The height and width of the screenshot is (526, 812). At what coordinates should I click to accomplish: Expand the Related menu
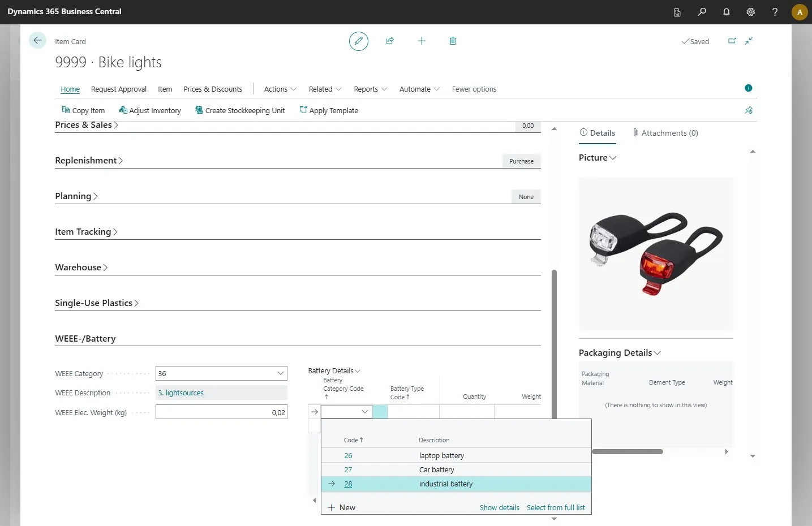(325, 89)
